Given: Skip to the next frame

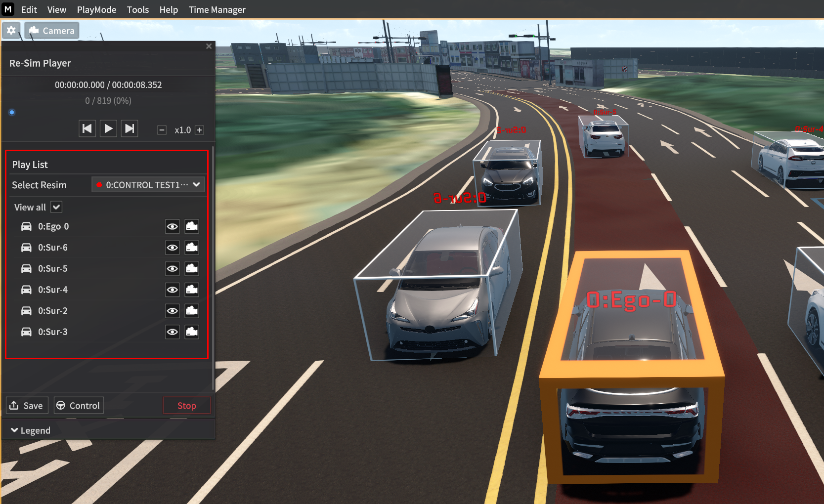Looking at the screenshot, I should [130, 129].
